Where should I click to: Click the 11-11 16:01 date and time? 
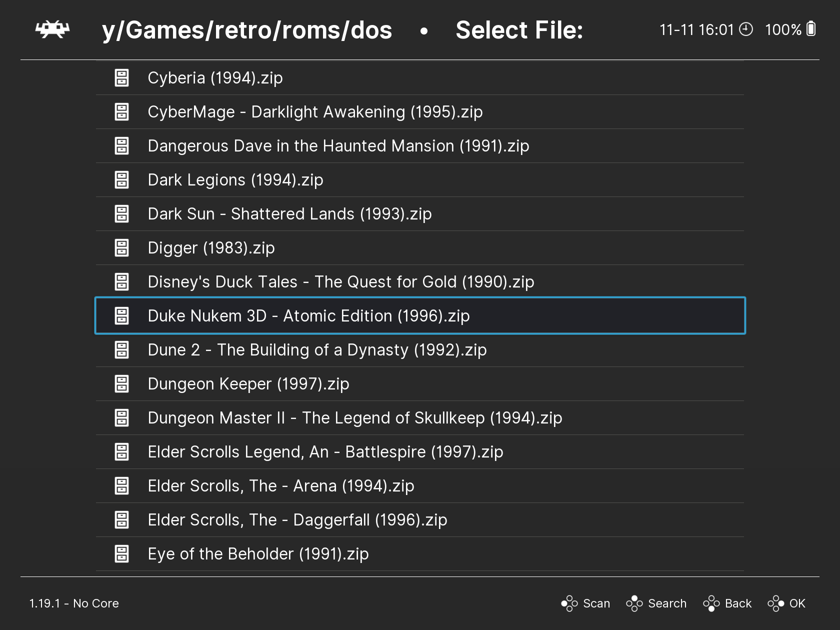[696, 30]
